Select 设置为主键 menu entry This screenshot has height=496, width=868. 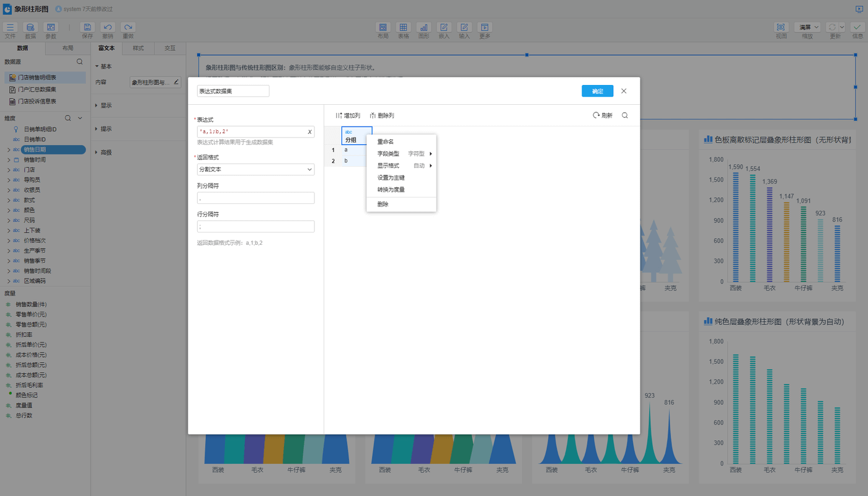pos(391,178)
